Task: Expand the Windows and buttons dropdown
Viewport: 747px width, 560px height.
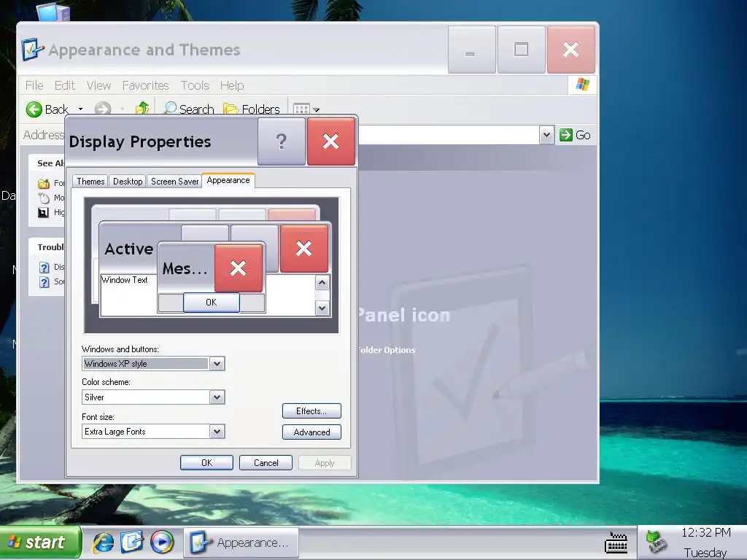Action: coord(217,364)
